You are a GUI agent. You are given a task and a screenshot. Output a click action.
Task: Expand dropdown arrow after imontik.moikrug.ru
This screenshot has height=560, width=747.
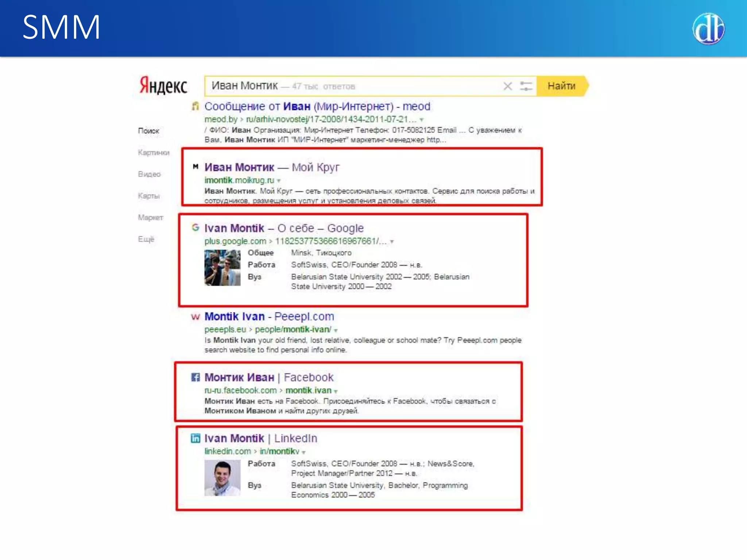279,180
